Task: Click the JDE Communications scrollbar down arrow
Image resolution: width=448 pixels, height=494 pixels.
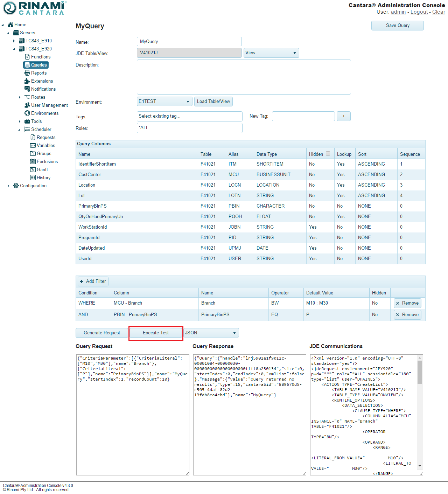Action: click(x=420, y=466)
